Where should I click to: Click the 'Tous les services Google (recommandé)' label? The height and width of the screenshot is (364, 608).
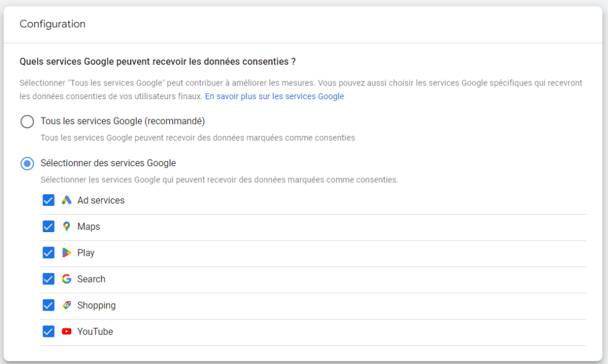coord(122,121)
